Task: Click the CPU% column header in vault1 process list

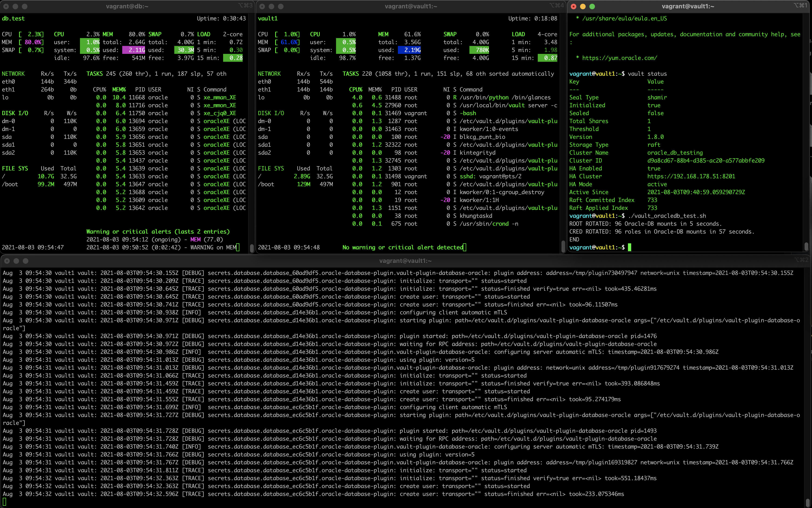Action: (x=355, y=89)
